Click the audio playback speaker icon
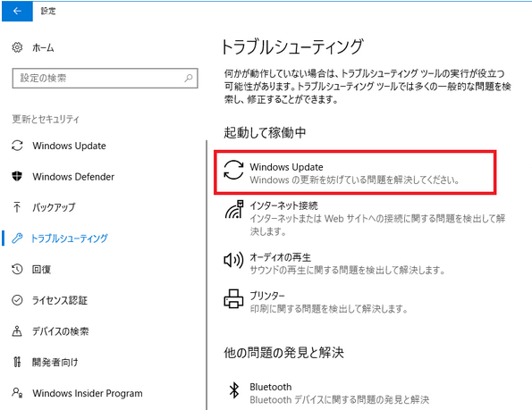Viewport: 532px width, 410px height. click(x=233, y=260)
